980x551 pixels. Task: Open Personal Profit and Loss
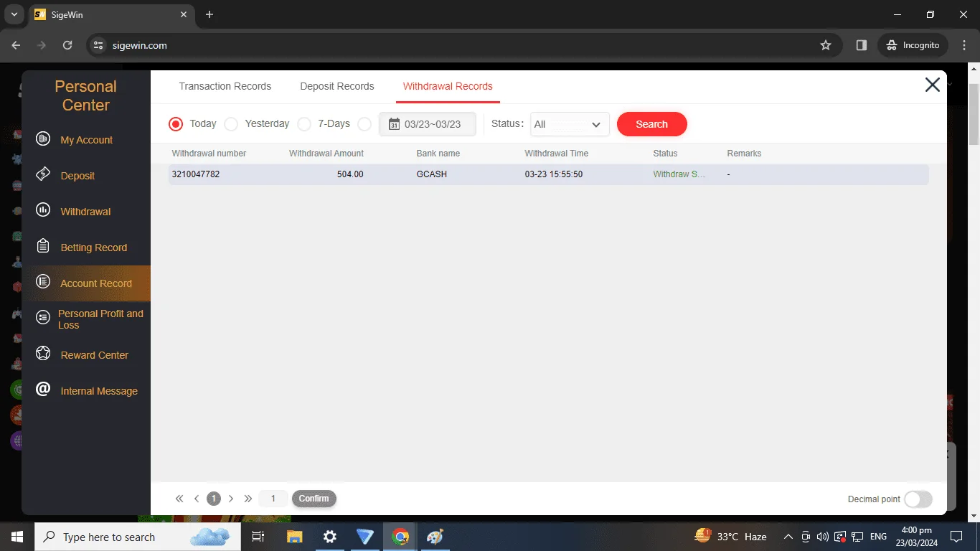coord(100,319)
